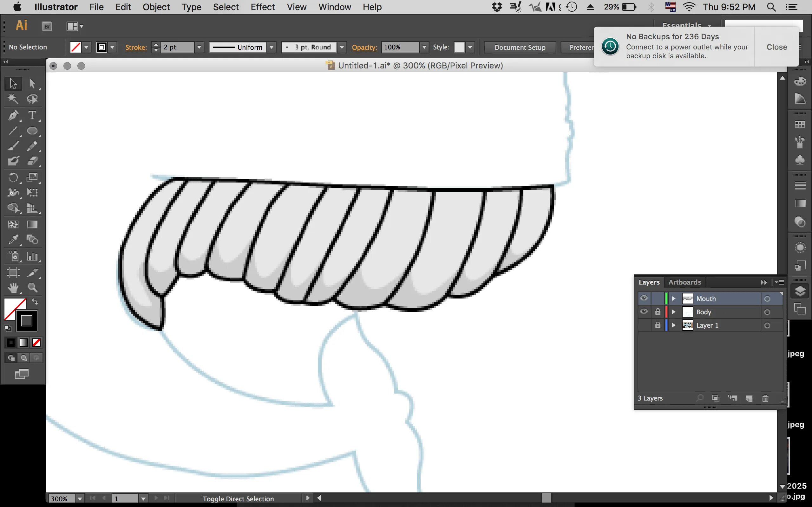Hide the Mouth layer
The image size is (812, 507).
pos(644,298)
